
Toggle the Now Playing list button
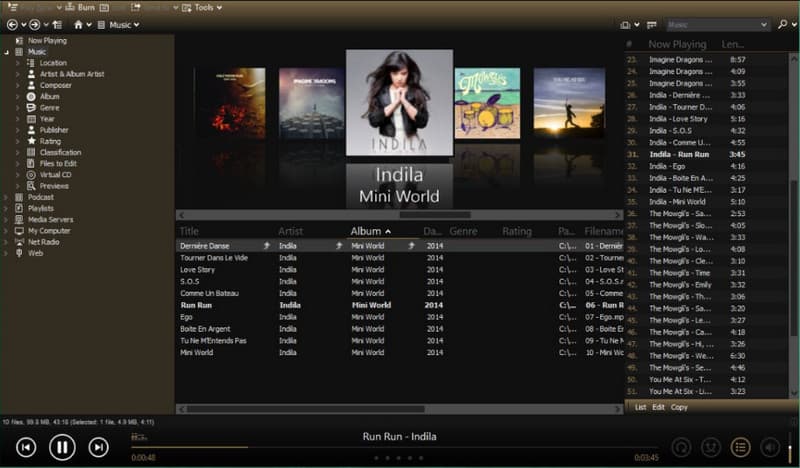740,448
